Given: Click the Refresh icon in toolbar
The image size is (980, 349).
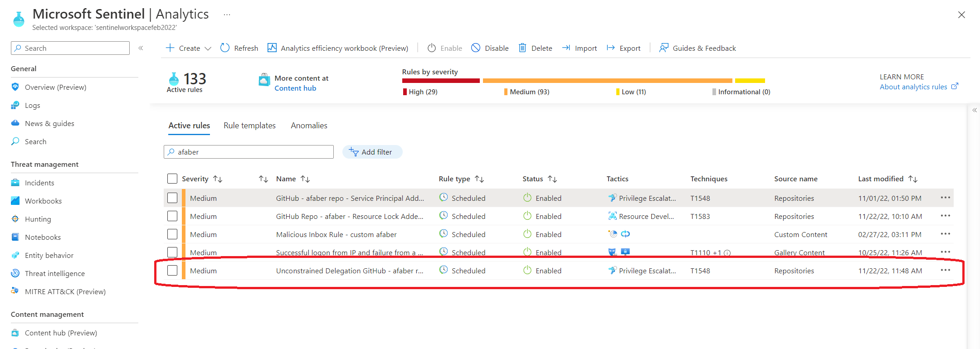Looking at the screenshot, I should [225, 48].
